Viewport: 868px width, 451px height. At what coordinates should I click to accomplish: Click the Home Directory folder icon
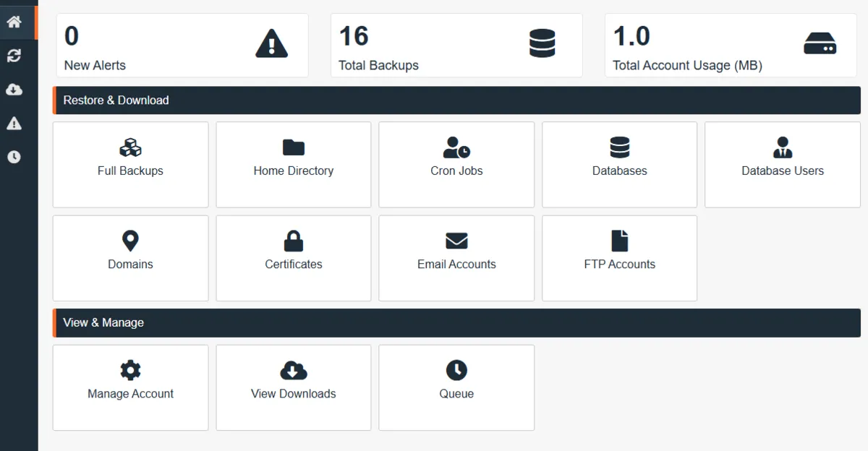tap(294, 147)
